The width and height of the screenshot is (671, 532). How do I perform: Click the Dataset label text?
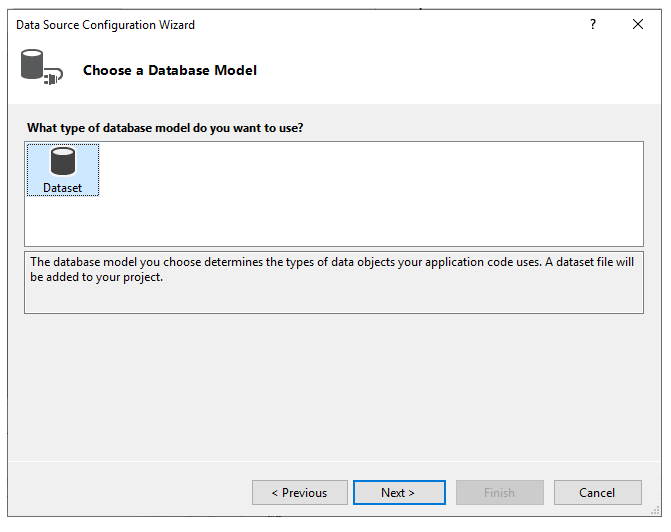[x=62, y=187]
